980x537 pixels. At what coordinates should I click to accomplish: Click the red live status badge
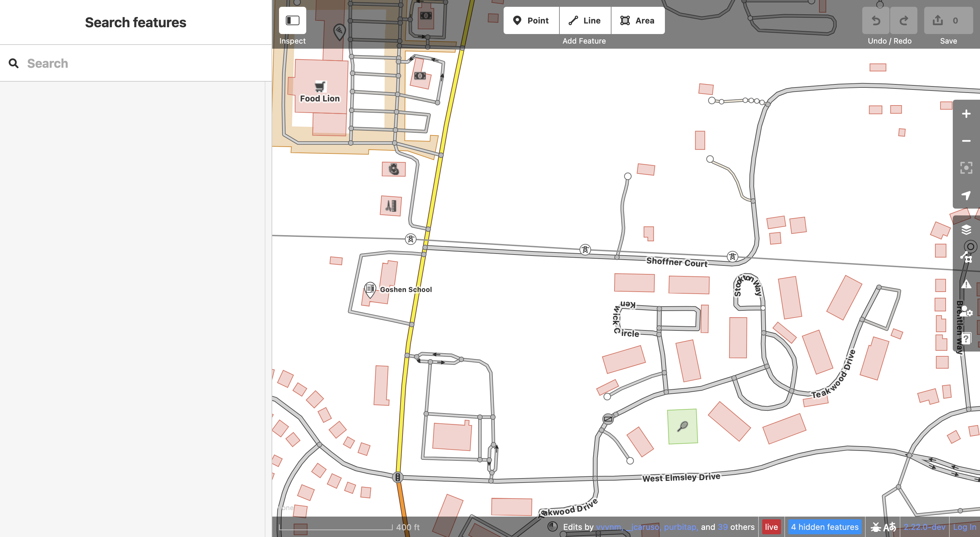tap(771, 527)
